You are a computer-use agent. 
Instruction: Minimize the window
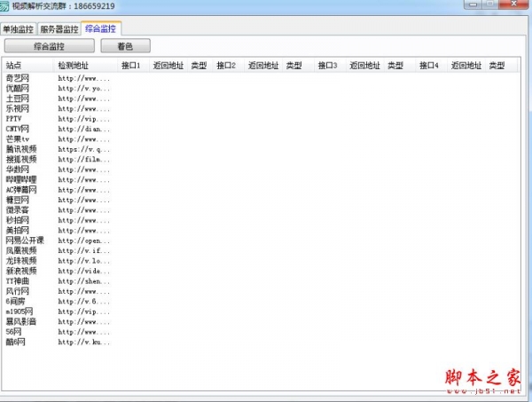point(473,4)
